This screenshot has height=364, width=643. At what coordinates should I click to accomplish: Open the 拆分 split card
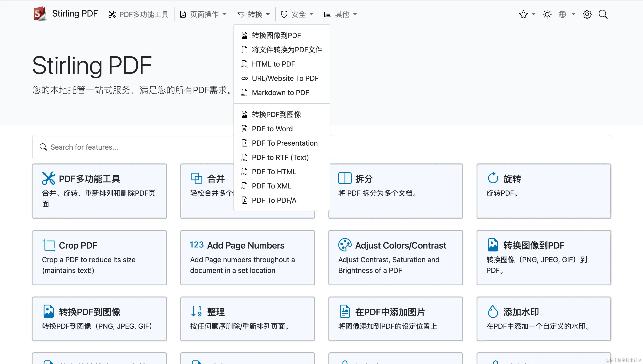(x=396, y=191)
